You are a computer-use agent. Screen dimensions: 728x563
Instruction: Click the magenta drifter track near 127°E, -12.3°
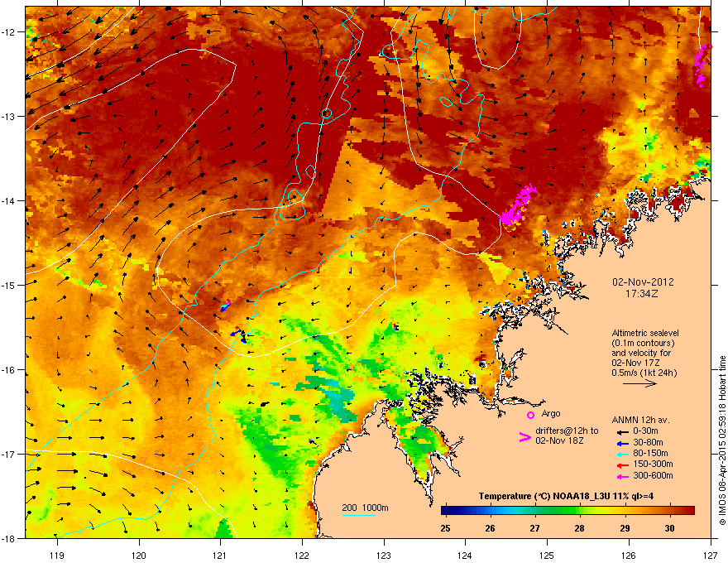point(702,65)
